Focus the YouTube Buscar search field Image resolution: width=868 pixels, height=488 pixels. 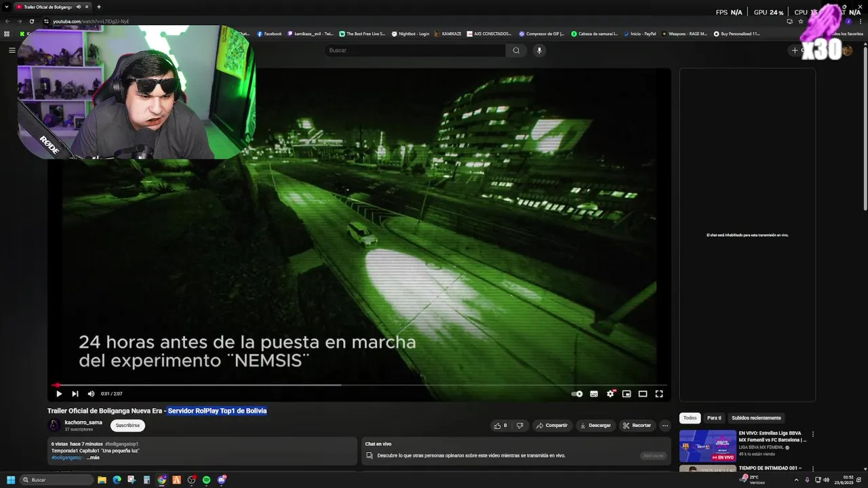click(x=415, y=50)
